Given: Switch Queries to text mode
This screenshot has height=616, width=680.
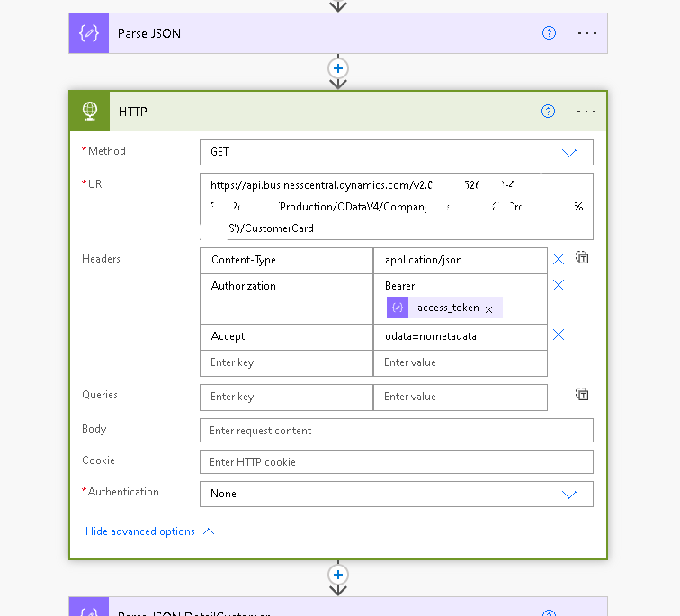Looking at the screenshot, I should 582,394.
